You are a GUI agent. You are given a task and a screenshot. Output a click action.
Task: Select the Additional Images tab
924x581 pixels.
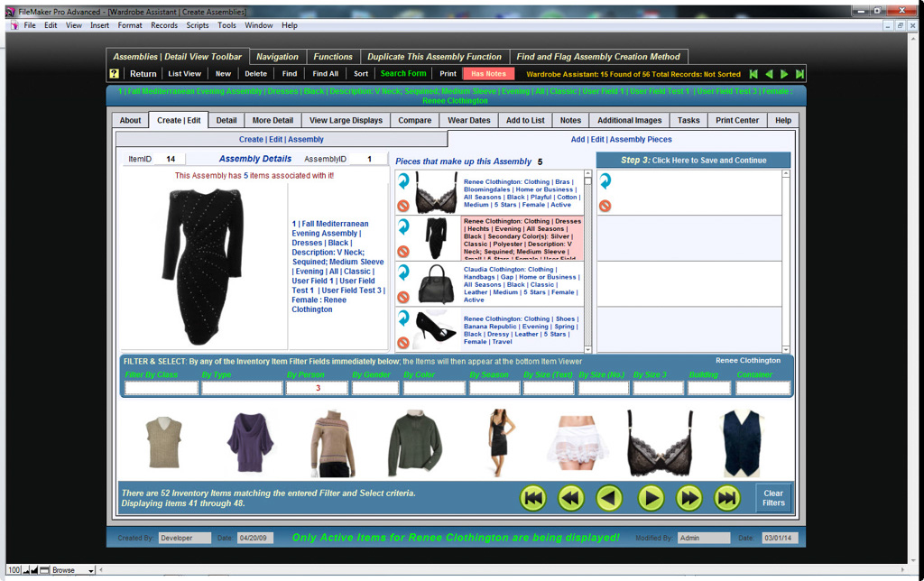pyautogui.click(x=629, y=120)
